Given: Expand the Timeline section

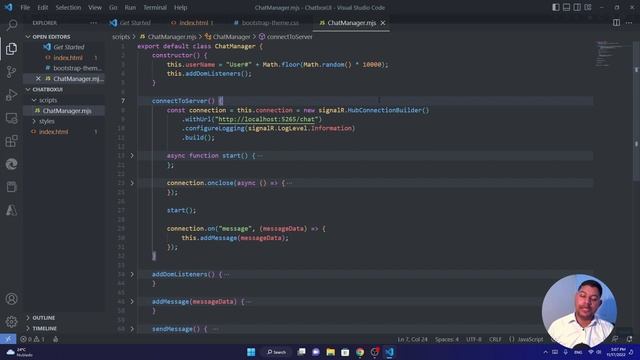Looking at the screenshot, I should (28, 328).
